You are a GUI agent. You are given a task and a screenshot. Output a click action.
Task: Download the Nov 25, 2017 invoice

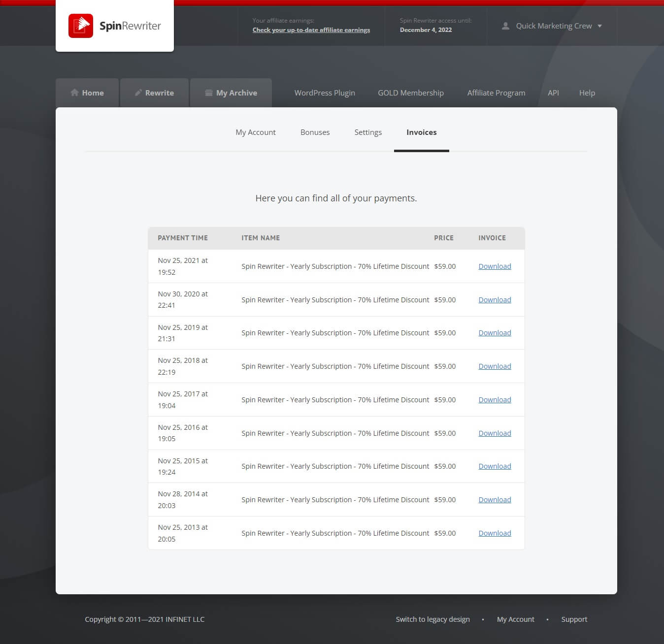tap(495, 400)
